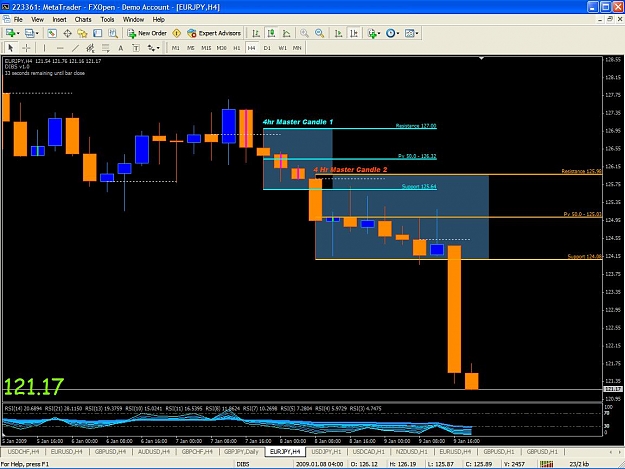Expand the New Chart dropdown arrow
Image resolution: width=625 pixels, height=469 pixels.
pyautogui.click(x=18, y=33)
